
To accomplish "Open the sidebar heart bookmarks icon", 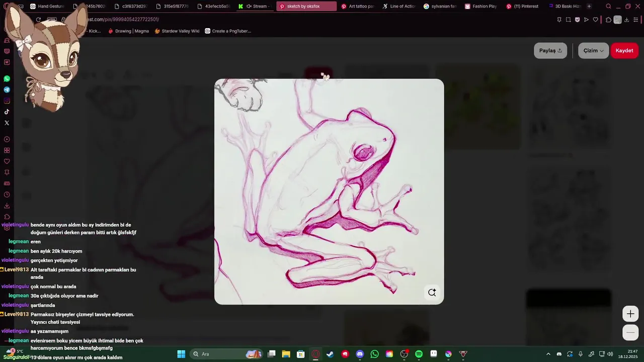I will pyautogui.click(x=7, y=161).
